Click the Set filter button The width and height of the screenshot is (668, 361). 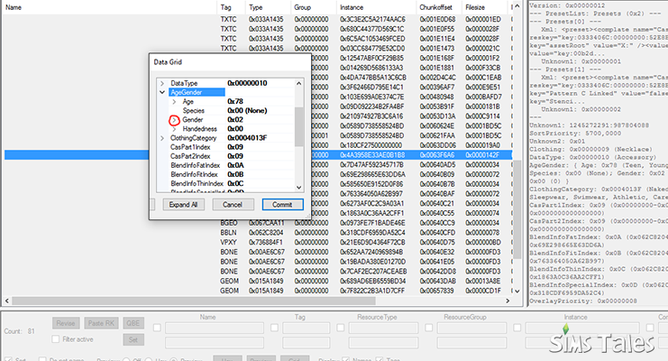pos(133,340)
